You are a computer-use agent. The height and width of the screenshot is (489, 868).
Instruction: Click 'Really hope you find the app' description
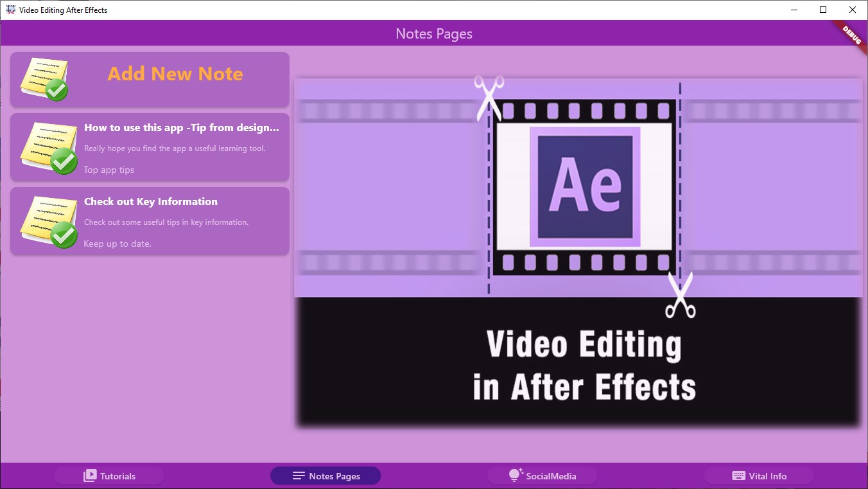click(175, 148)
